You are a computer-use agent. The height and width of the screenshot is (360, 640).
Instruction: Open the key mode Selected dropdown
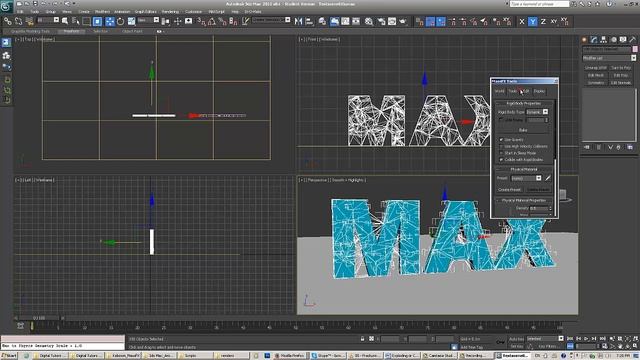coord(545,339)
